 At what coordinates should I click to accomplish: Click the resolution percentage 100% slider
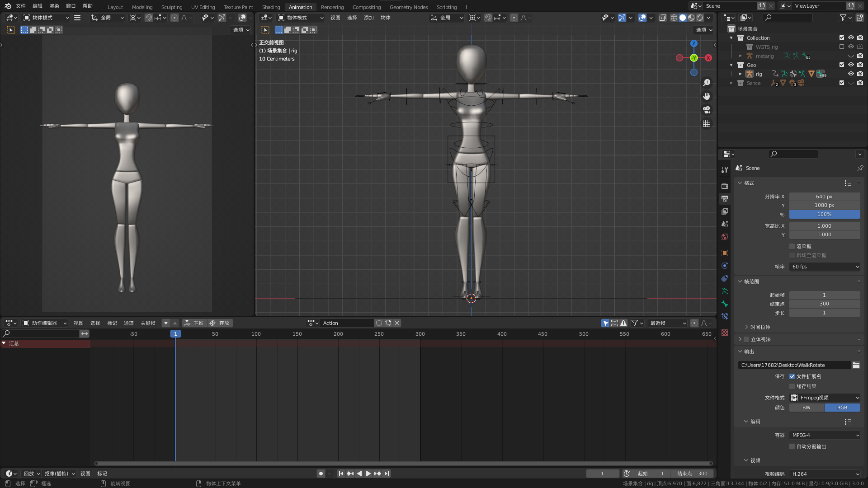824,214
